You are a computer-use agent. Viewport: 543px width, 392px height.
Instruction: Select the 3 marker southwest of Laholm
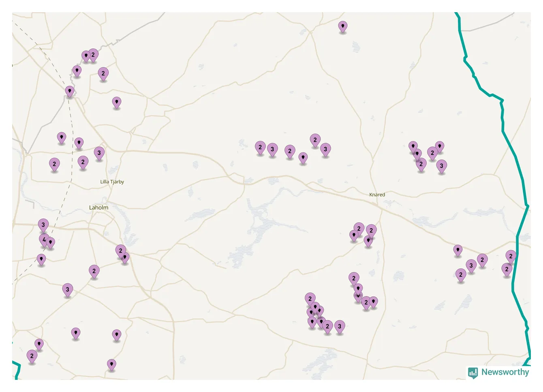pos(68,290)
